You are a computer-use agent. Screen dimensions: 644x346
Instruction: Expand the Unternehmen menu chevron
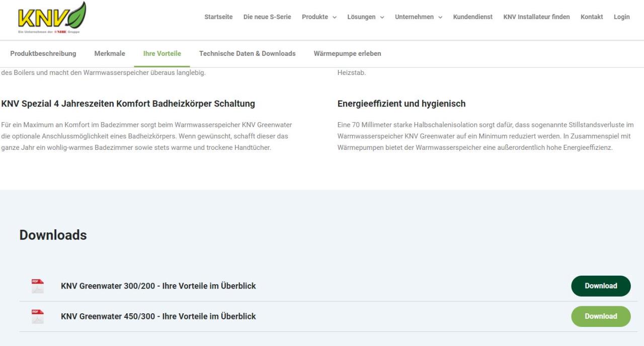coord(440,17)
